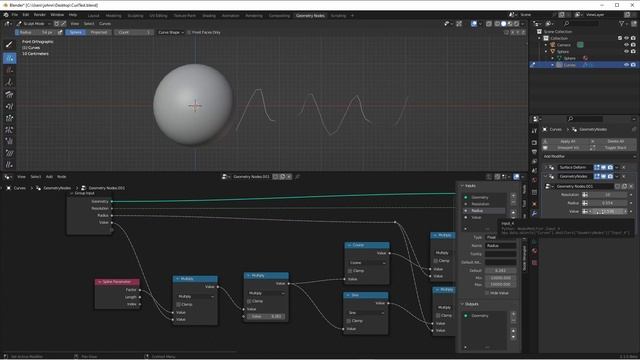Switch to the Geometry Nodes workspace tab
This screenshot has width=640, height=360.
coord(310,16)
